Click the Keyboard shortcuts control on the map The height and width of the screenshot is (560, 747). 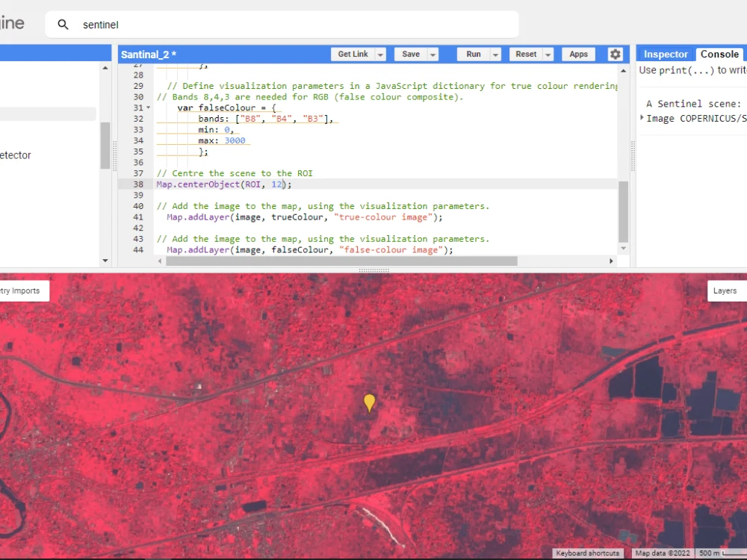(x=587, y=553)
